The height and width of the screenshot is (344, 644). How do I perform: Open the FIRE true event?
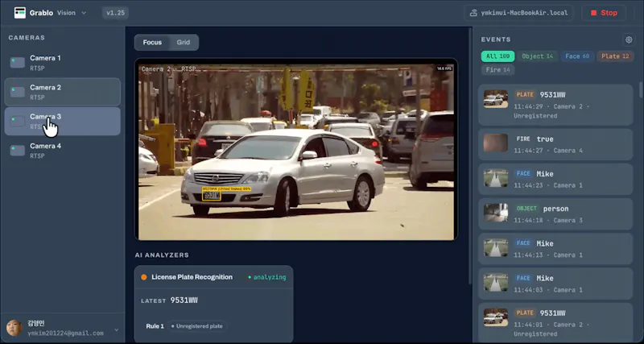555,144
